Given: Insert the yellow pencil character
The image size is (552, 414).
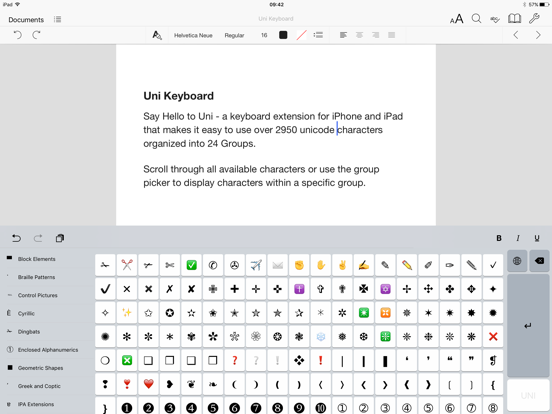Looking at the screenshot, I should tap(407, 265).
